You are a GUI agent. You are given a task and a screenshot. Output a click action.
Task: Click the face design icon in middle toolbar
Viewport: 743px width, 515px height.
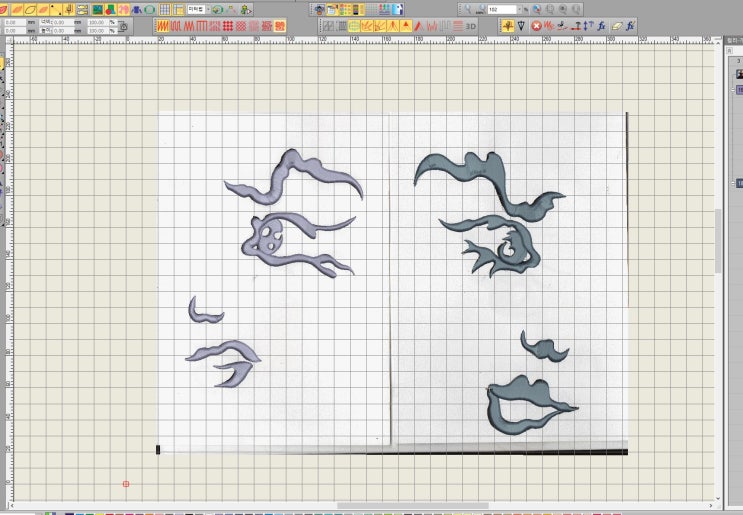pyautogui.click(x=319, y=9)
